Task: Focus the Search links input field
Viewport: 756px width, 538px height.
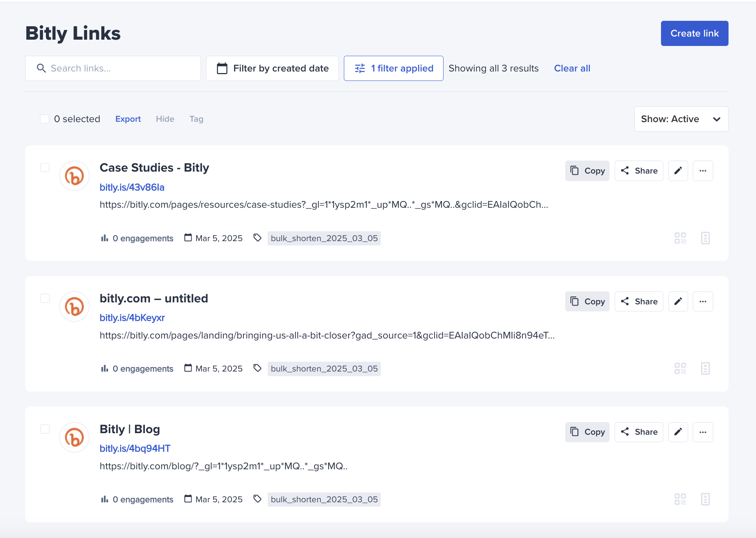Action: (113, 68)
